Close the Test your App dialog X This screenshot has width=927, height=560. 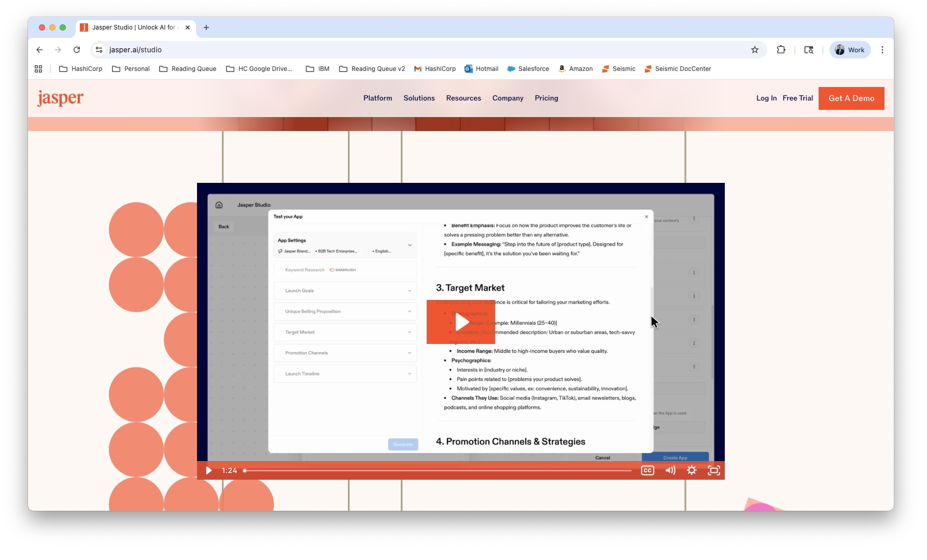[647, 217]
